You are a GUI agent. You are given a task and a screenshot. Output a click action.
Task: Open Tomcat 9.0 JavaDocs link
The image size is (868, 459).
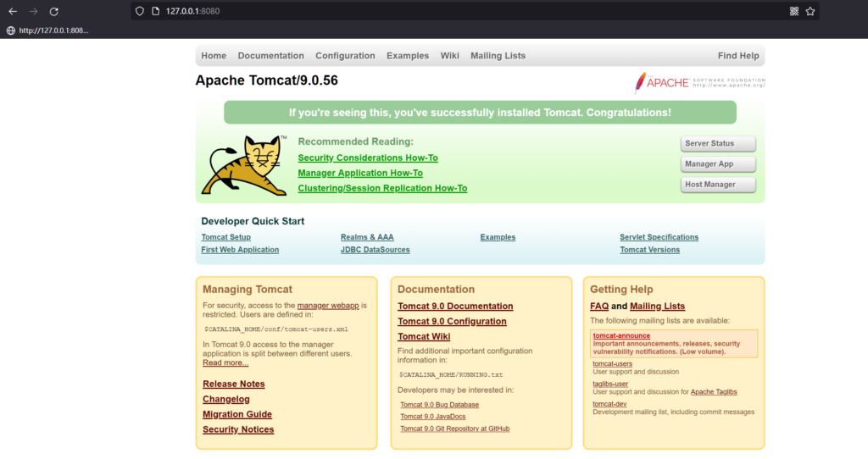click(433, 417)
